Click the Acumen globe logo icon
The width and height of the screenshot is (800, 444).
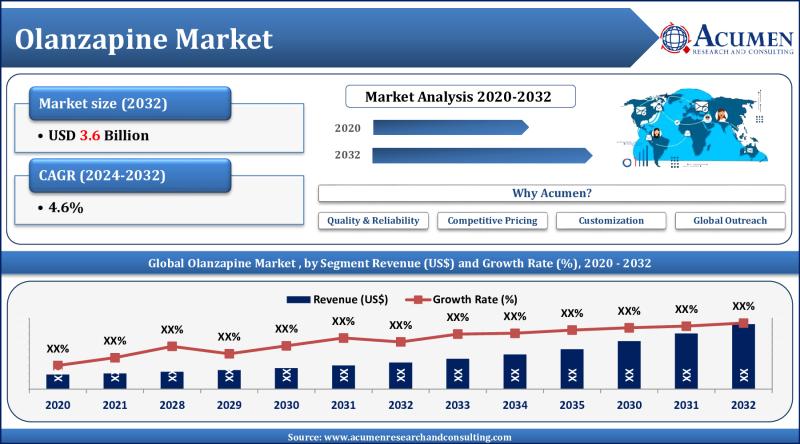point(675,38)
